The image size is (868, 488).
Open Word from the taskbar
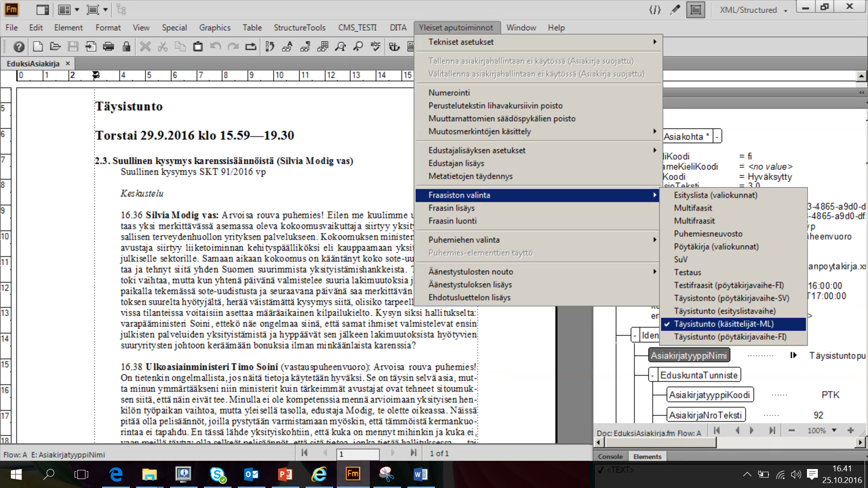click(x=420, y=474)
